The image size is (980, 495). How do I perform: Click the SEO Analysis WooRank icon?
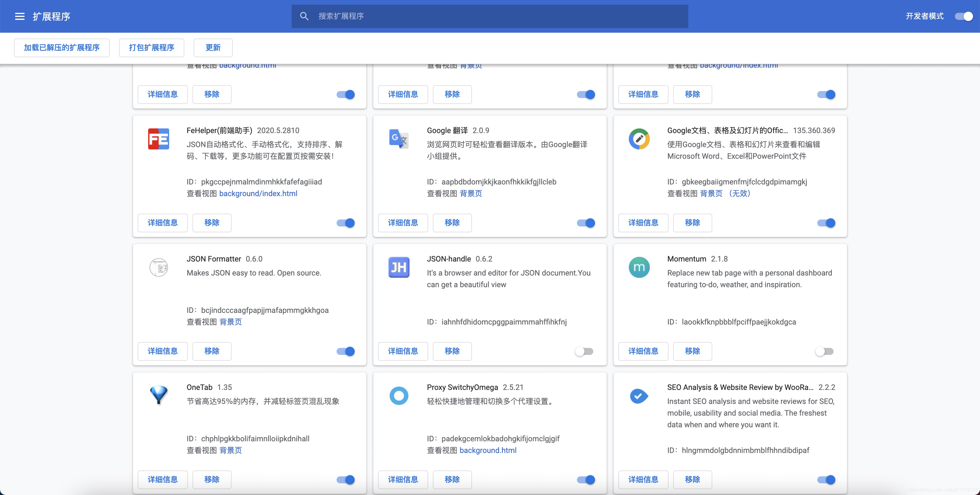639,396
